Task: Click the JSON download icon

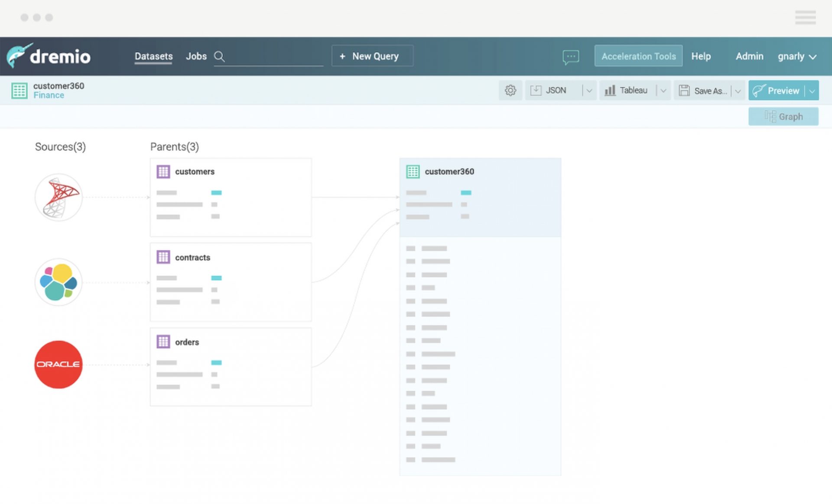Action: [x=536, y=90]
